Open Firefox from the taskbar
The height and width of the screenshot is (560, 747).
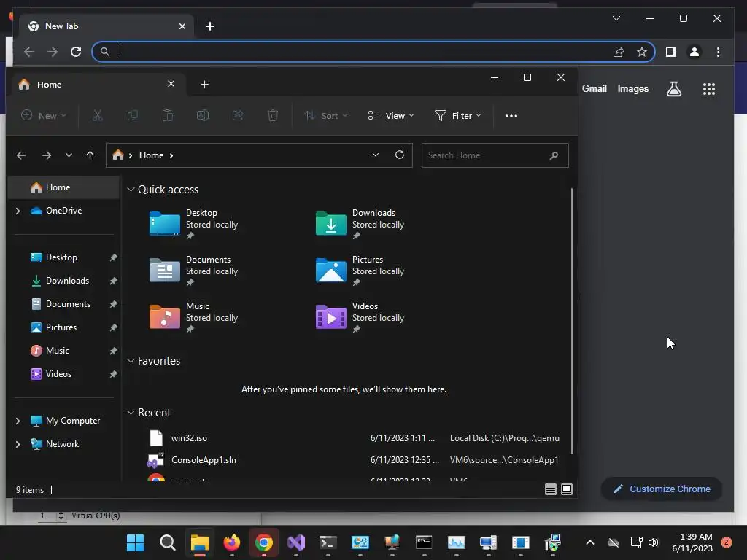click(232, 542)
